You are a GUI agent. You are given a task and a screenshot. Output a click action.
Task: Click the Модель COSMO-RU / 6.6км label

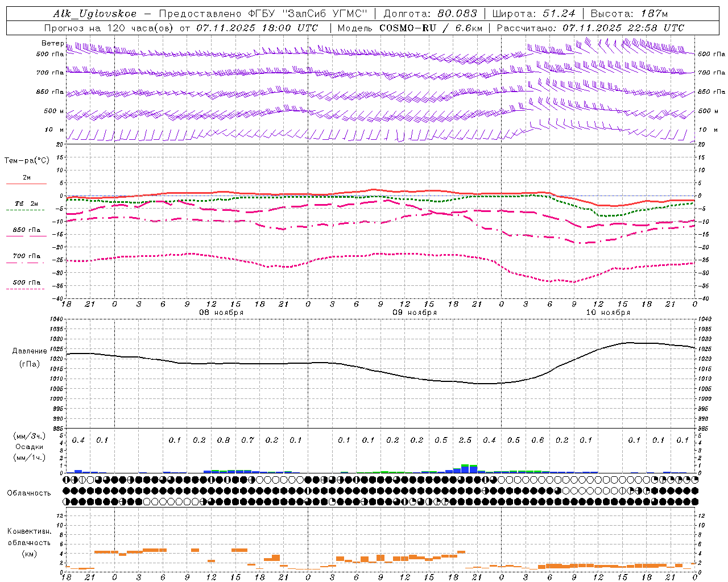tap(409, 28)
